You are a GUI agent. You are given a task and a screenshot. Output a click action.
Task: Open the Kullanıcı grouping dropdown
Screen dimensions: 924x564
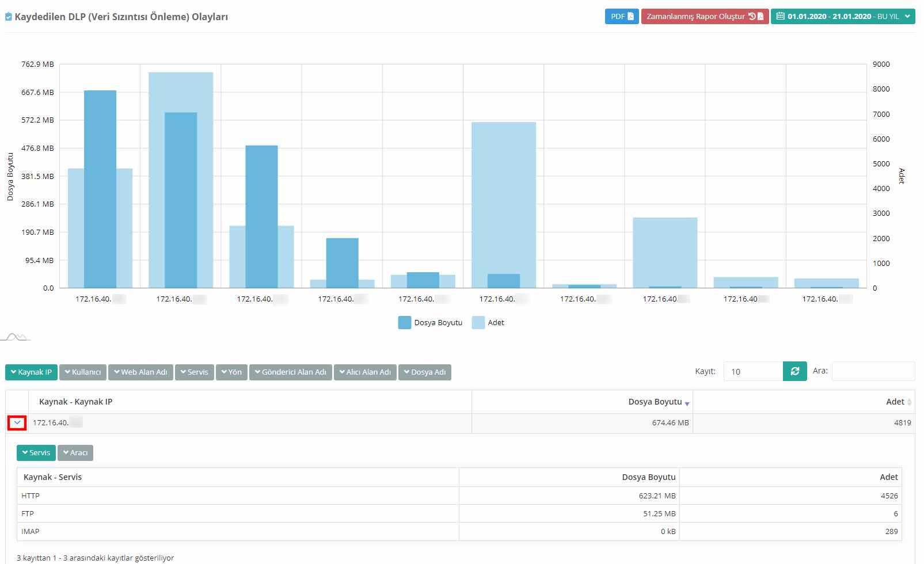point(83,372)
